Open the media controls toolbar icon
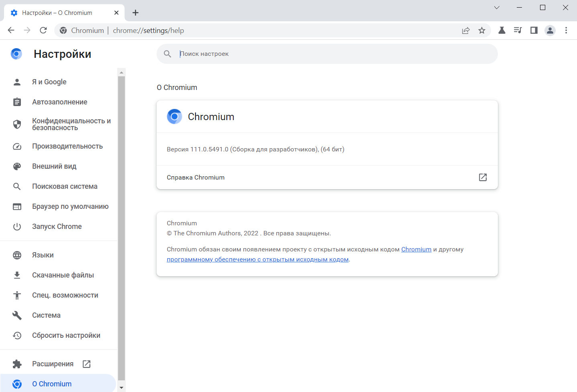 click(x=518, y=30)
